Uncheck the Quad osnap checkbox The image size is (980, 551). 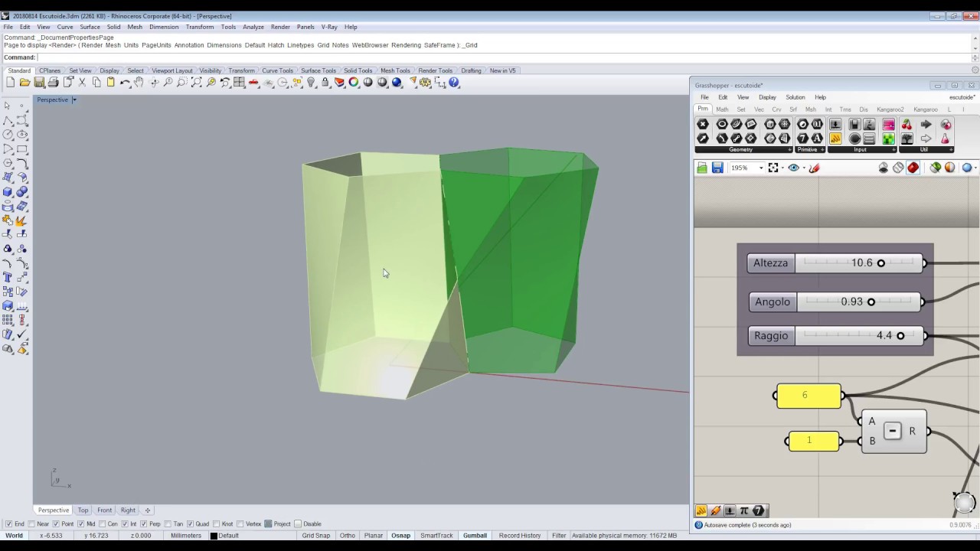(x=190, y=524)
